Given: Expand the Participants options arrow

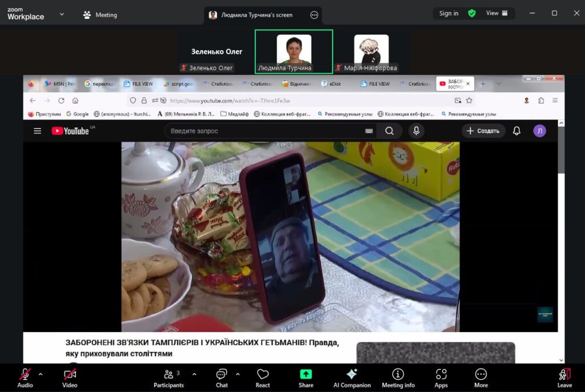Looking at the screenshot, I should click(194, 374).
